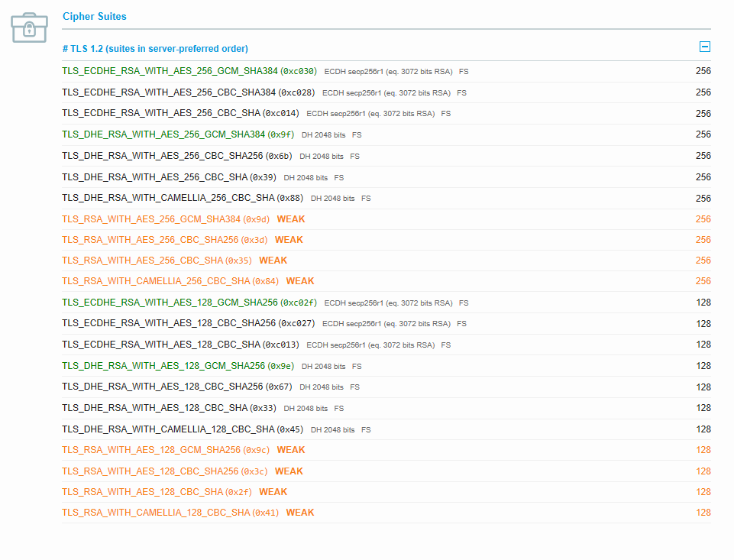The height and width of the screenshot is (560, 734).
Task: Click the 128 key strength on 0xc02f row
Action: tap(703, 303)
